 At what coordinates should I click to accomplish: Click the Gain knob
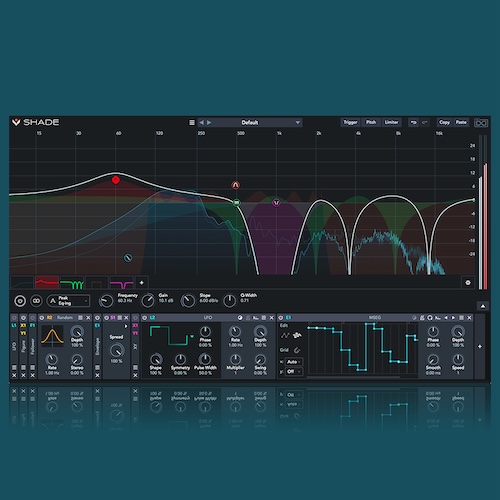click(x=148, y=301)
